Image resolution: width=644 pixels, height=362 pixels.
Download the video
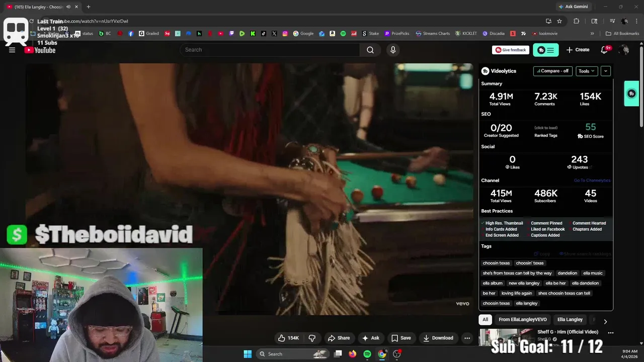tap(438, 338)
